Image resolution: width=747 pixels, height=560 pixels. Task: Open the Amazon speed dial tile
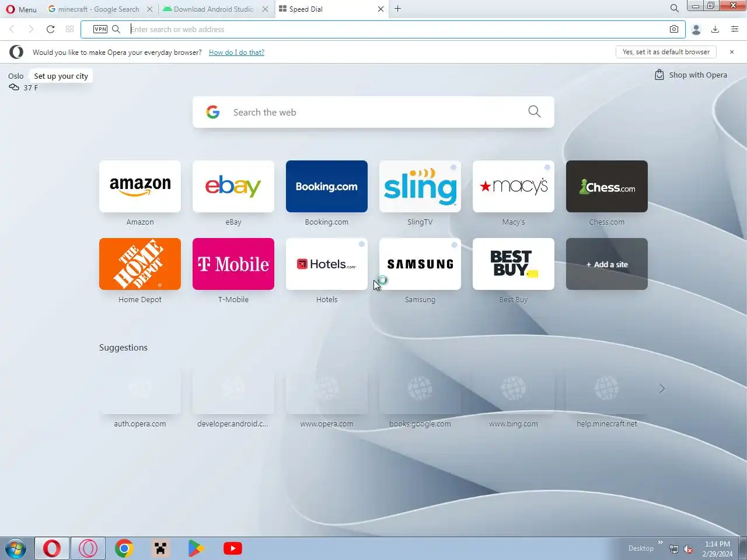point(140,186)
